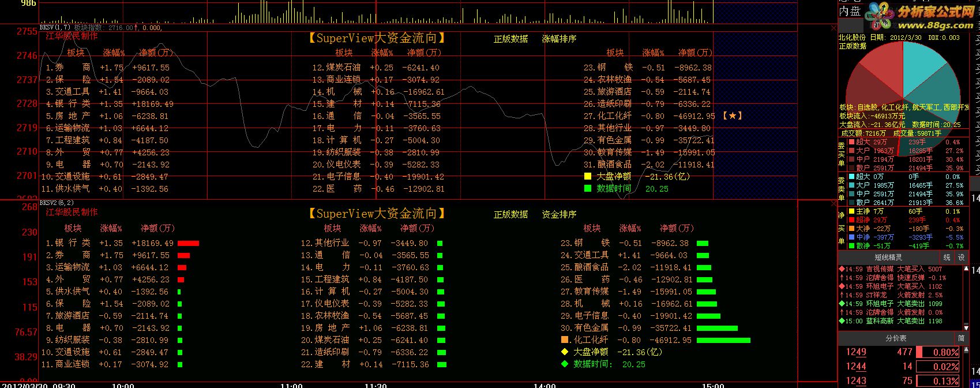Switch to the 内盘 tab
Image resolution: width=980 pixels, height=388 pixels.
[x=849, y=11]
